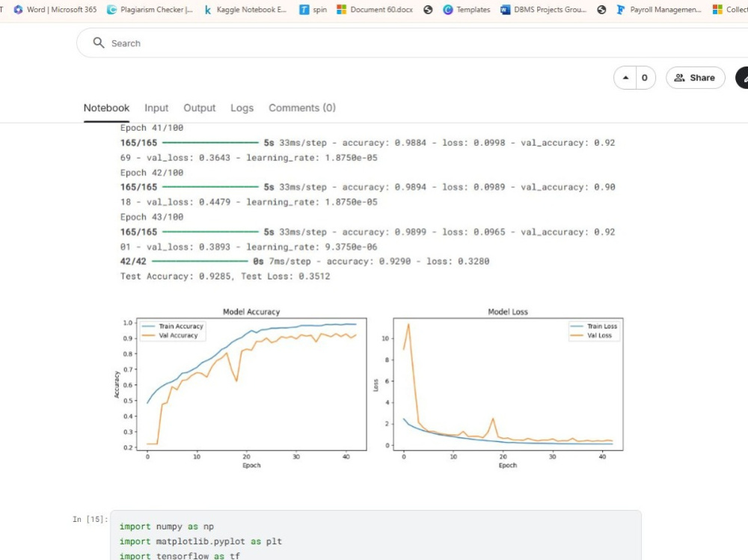
Task: Click the 'Epoch 43/100' output line
Action: (x=152, y=217)
